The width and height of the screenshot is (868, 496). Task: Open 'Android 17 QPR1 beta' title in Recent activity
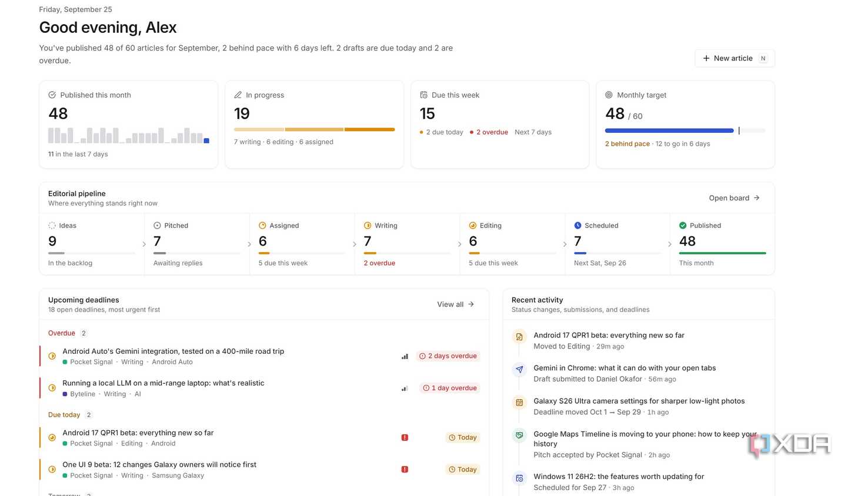[609, 336]
